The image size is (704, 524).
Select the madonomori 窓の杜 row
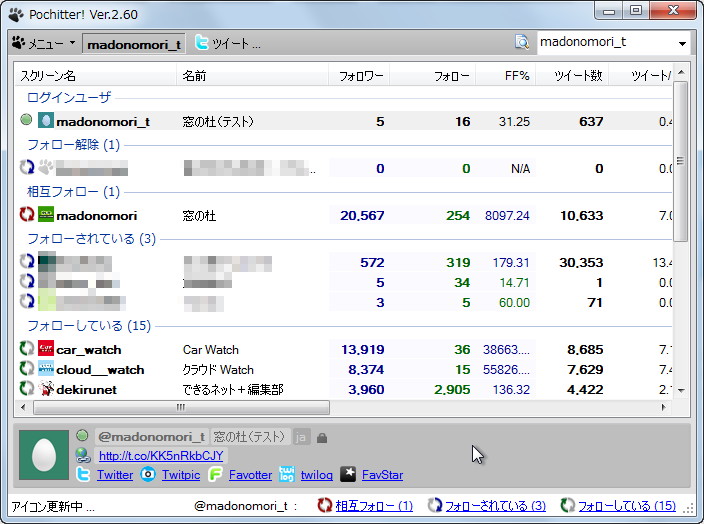343,216
